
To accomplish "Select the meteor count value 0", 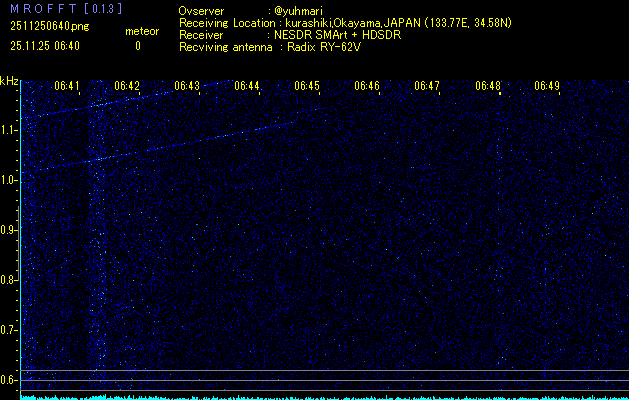I will pyautogui.click(x=138, y=46).
